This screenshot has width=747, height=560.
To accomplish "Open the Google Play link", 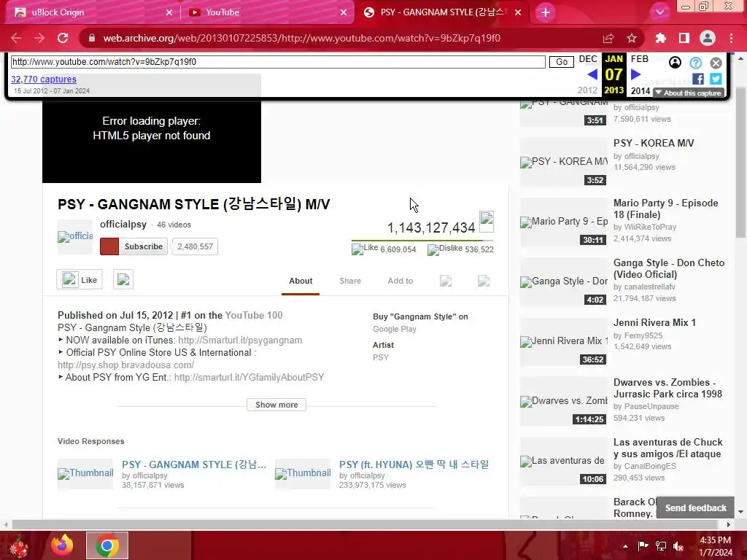I will (x=395, y=329).
